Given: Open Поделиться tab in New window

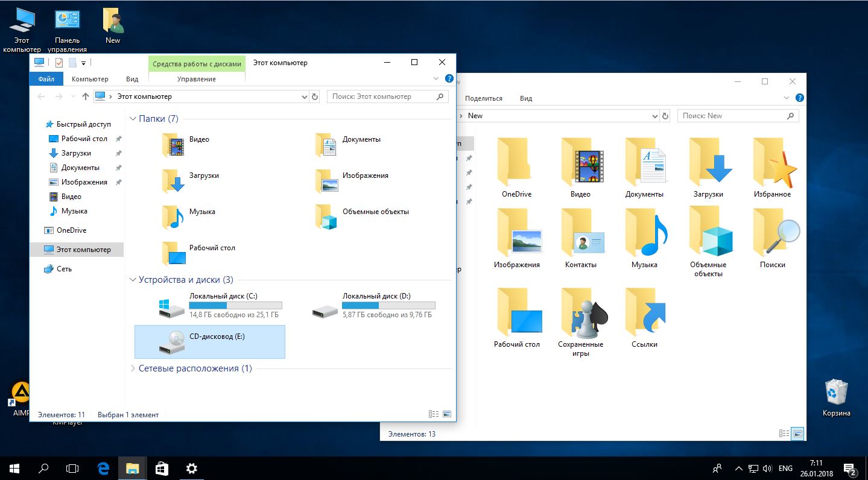Looking at the screenshot, I should coord(484,98).
